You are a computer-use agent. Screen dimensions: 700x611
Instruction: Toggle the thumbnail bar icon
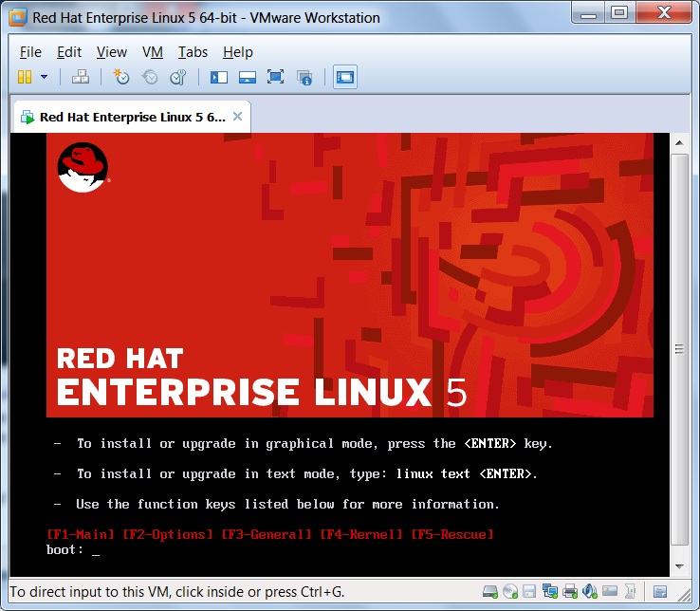click(248, 77)
